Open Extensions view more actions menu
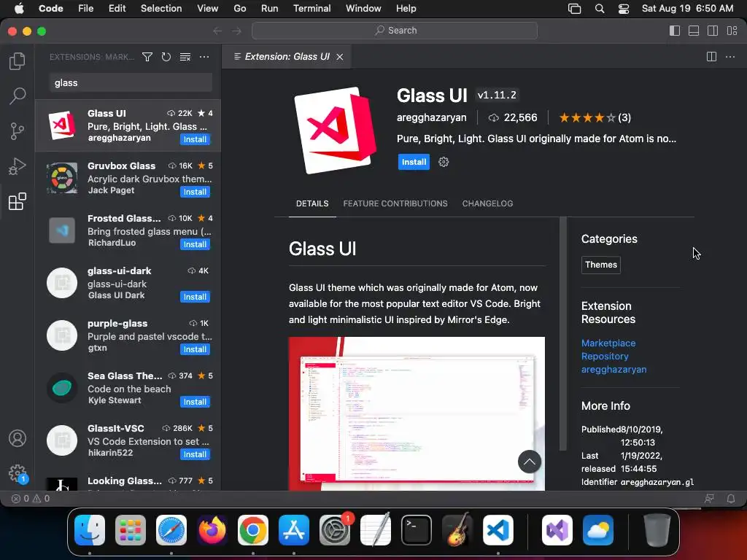This screenshot has height=560, width=747. [x=204, y=57]
